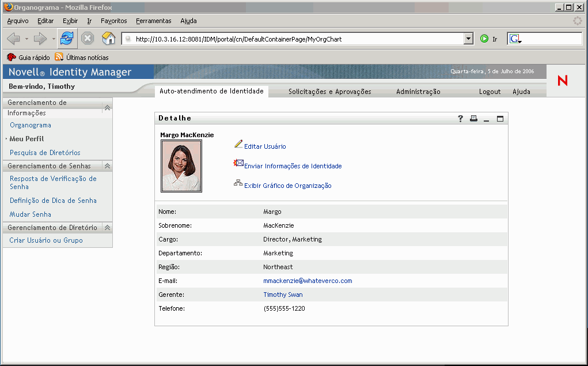Switch to Solicitações e Aprovações tab
This screenshot has width=588, height=366.
[x=329, y=92]
